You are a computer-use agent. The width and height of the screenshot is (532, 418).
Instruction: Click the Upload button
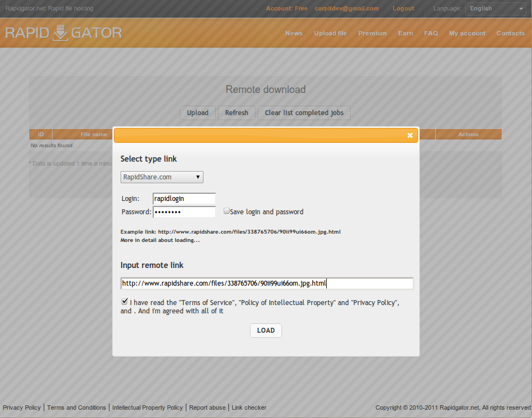pos(197,113)
